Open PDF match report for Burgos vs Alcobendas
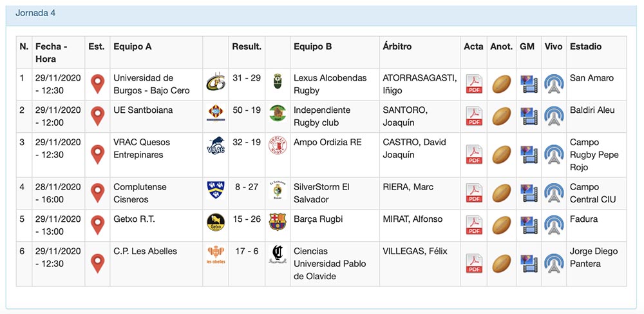Viewport: 644px width, 314px height. (475, 84)
